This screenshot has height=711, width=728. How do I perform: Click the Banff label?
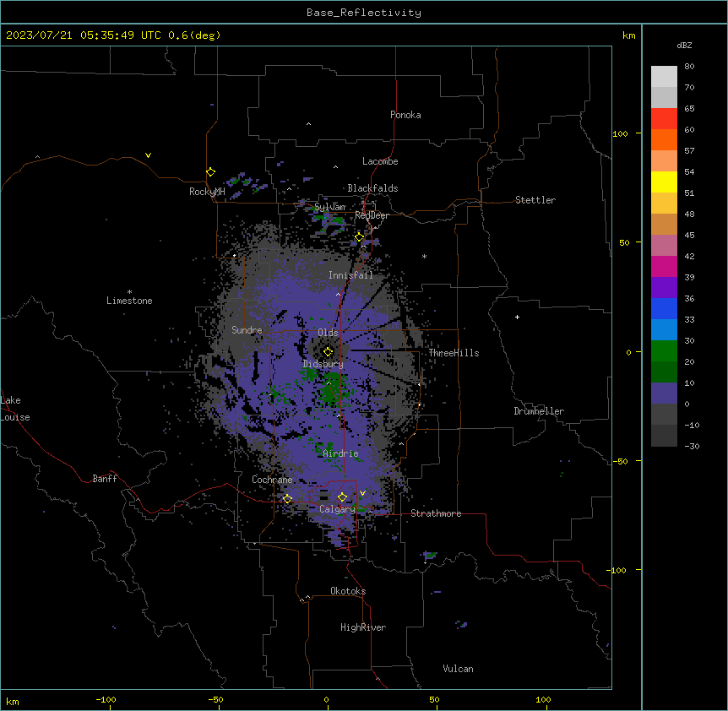point(105,479)
